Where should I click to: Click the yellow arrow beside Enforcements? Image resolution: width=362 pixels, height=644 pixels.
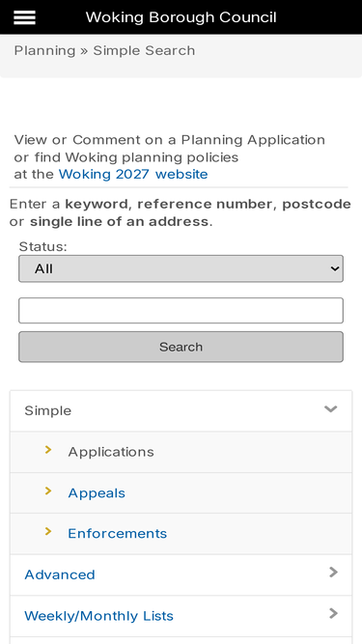click(48, 531)
